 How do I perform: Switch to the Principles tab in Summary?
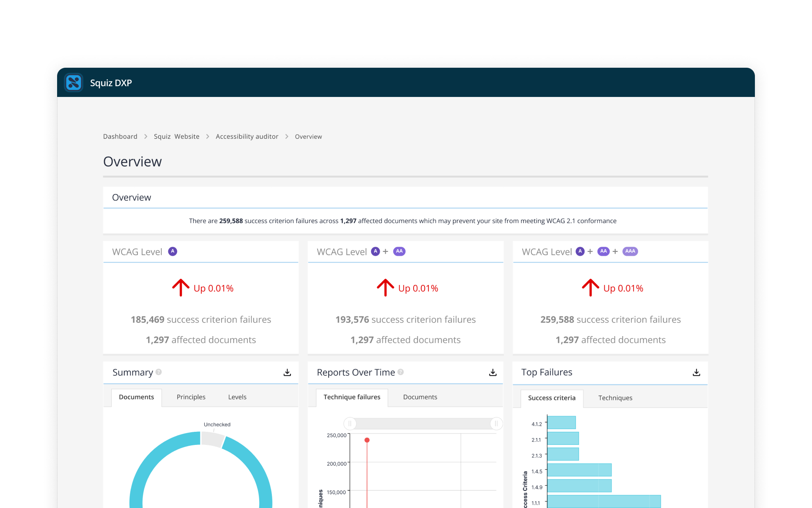pos(191,398)
